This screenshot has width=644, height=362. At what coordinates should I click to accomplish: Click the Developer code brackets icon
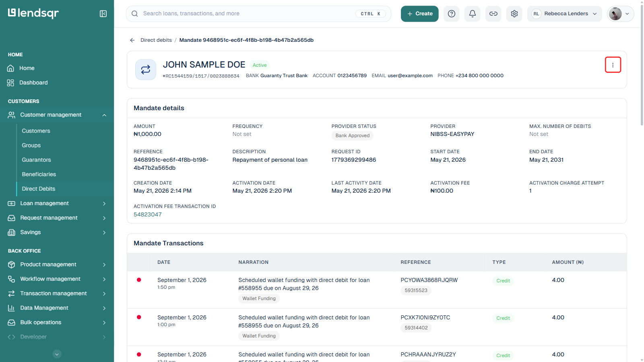tap(11, 337)
